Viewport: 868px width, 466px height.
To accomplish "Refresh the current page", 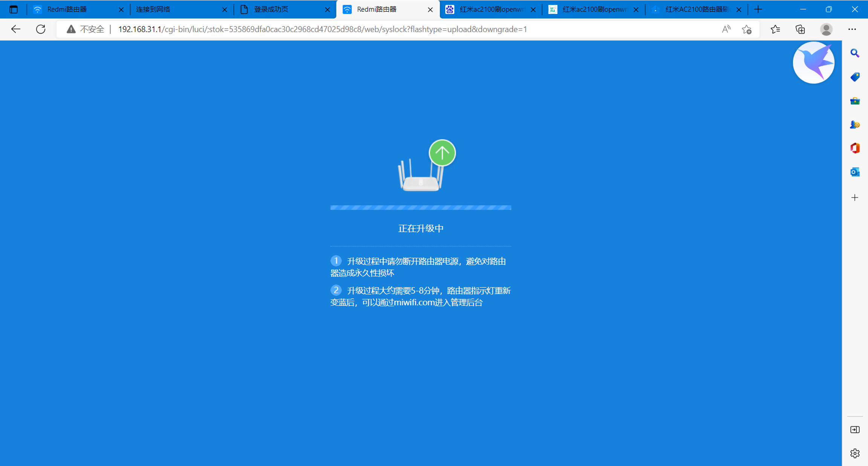I will (x=41, y=29).
